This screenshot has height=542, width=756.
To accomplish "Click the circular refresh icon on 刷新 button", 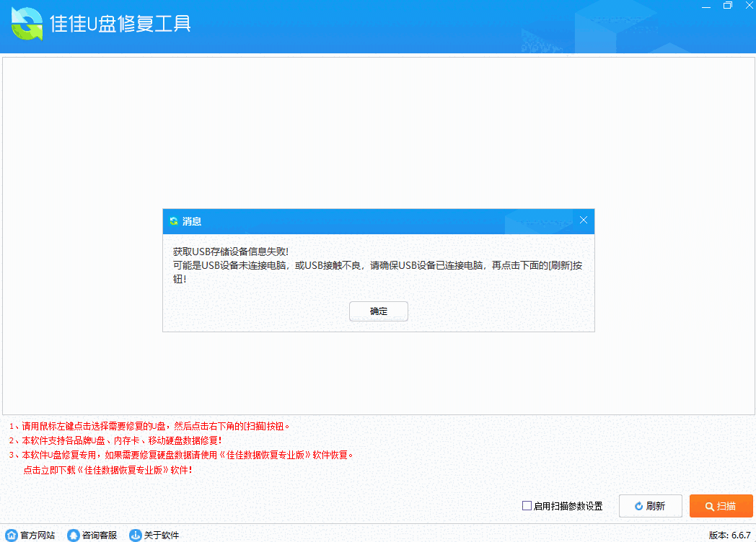I will pos(638,506).
